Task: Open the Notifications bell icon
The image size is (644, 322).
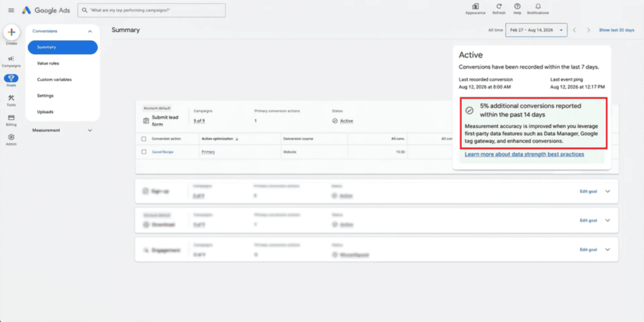Action: 538,6
